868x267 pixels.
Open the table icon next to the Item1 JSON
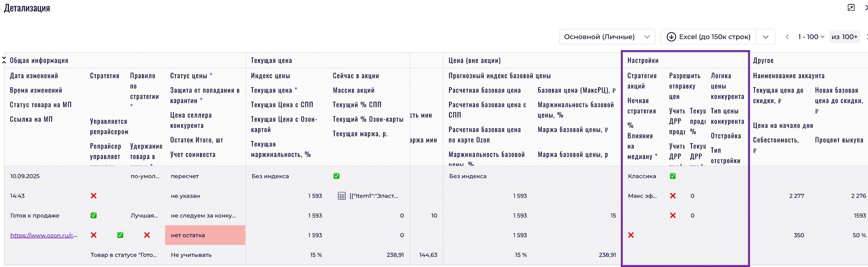tap(341, 196)
